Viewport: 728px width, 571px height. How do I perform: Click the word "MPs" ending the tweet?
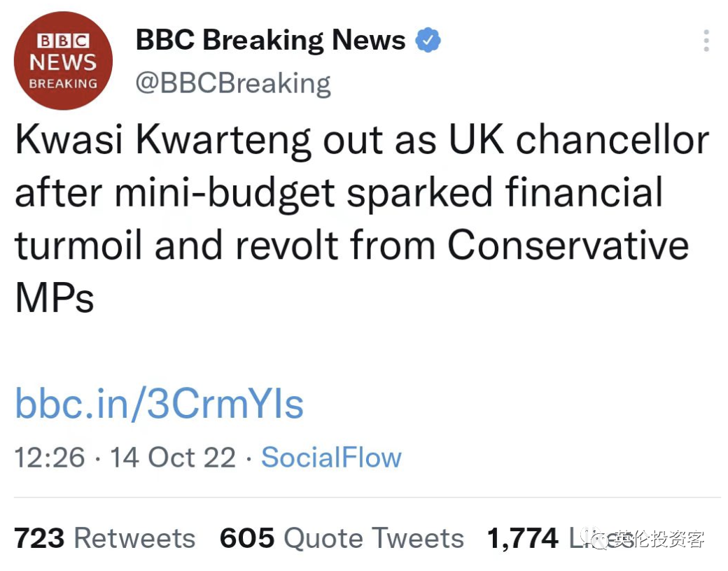[54, 298]
